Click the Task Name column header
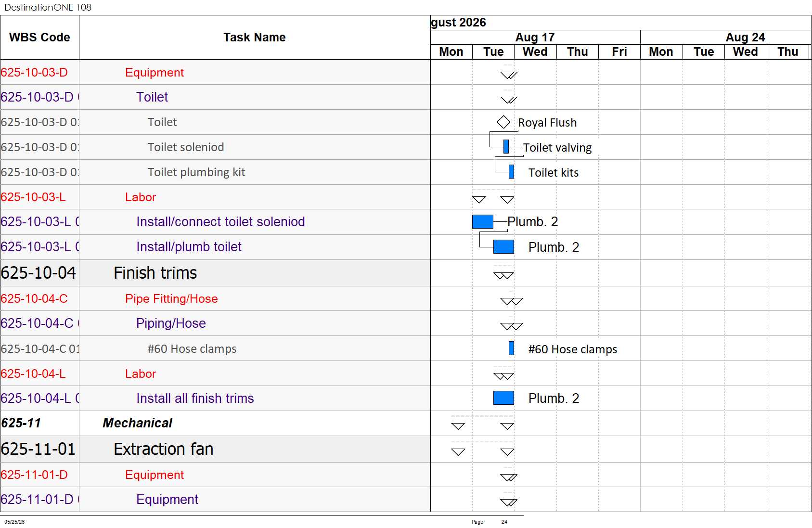The image size is (812, 528). coord(255,38)
